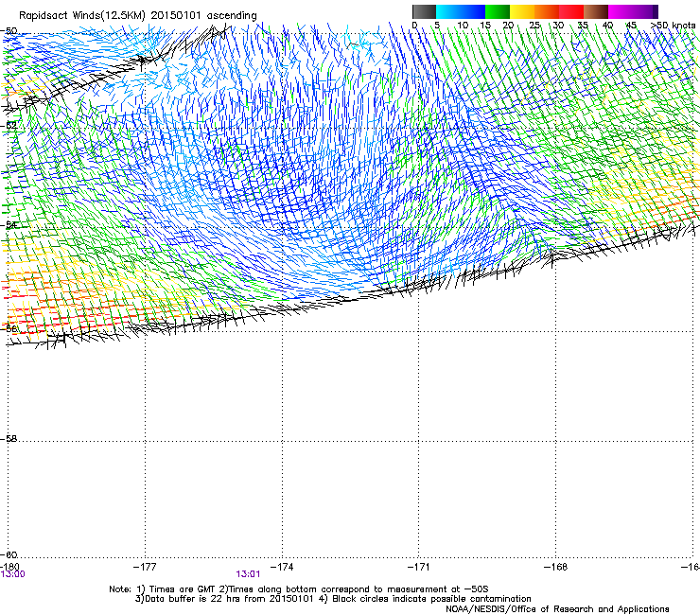Click the red 30-35 knots legend swatch

click(x=571, y=11)
